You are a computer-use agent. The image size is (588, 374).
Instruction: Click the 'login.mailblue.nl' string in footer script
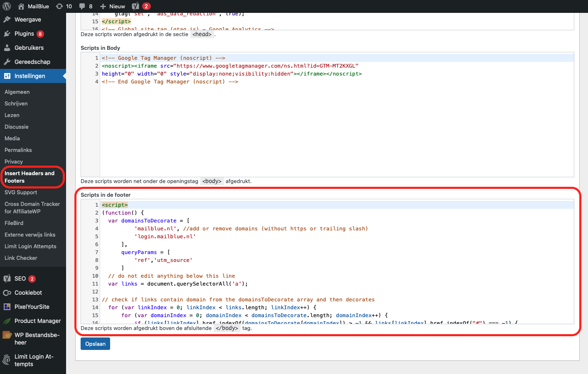click(165, 237)
